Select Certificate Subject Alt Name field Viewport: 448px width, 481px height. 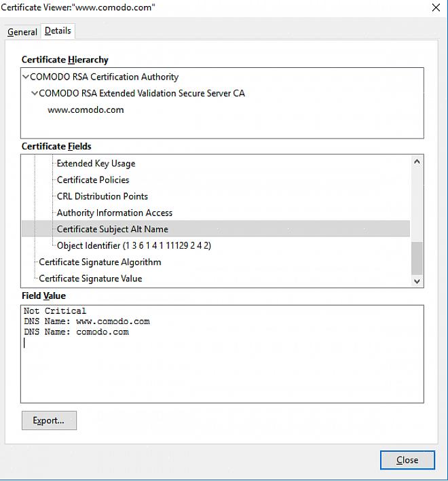(113, 230)
